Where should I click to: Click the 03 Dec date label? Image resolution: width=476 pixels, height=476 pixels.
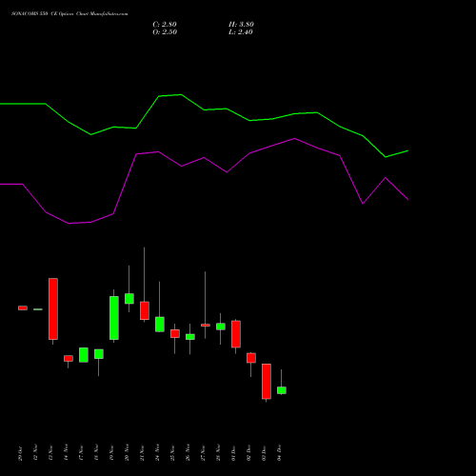264,453
